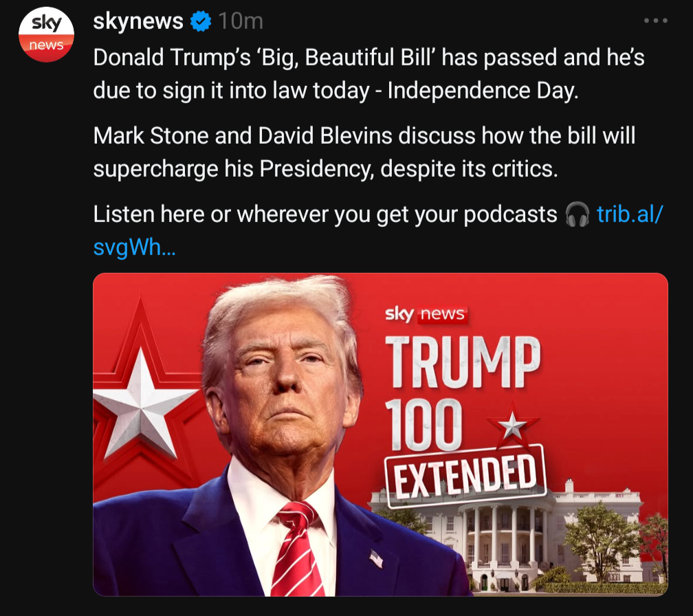
Task: Click the 'Listen here or wherever' text
Action: pyautogui.click(x=324, y=214)
